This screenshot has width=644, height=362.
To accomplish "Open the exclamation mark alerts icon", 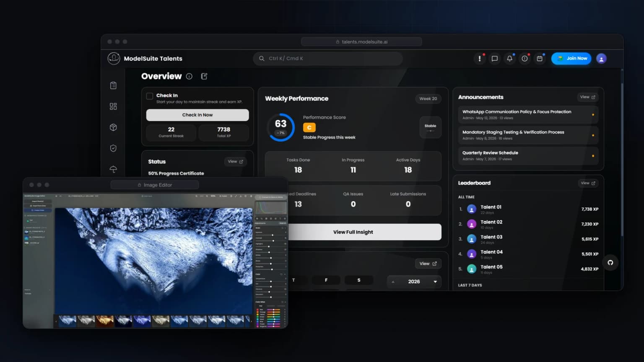I will pos(480,59).
